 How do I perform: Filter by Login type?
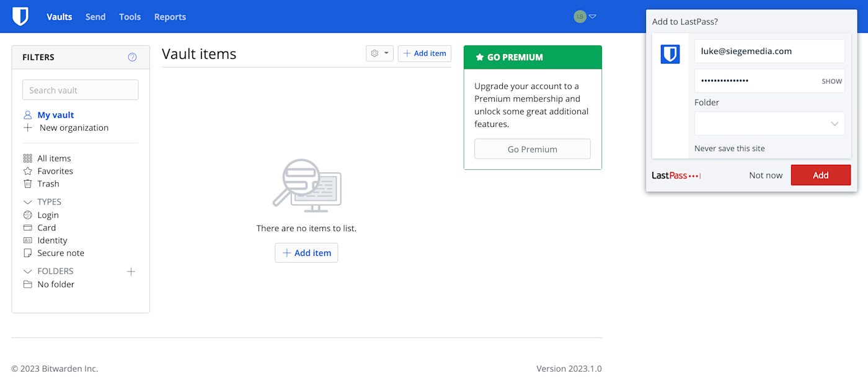tap(48, 215)
